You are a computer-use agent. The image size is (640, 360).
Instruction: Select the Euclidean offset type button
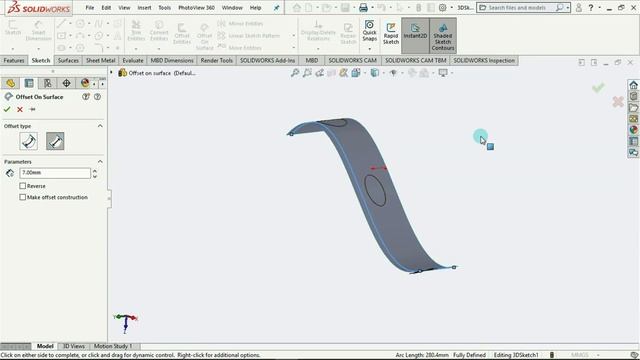point(55,141)
